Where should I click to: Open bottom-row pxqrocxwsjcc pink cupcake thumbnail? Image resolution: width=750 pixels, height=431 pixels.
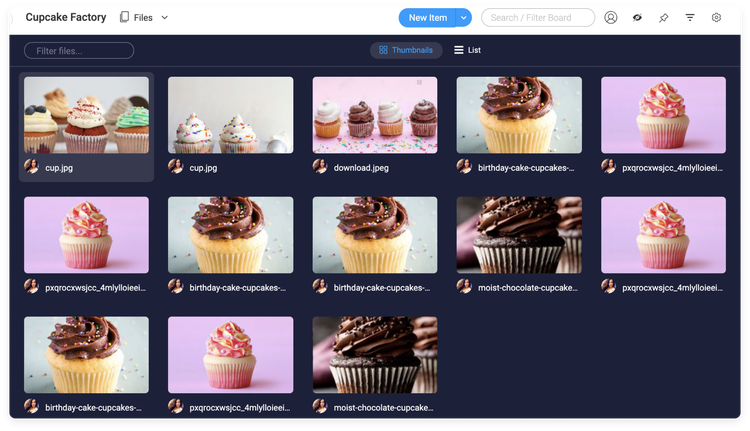click(x=231, y=355)
